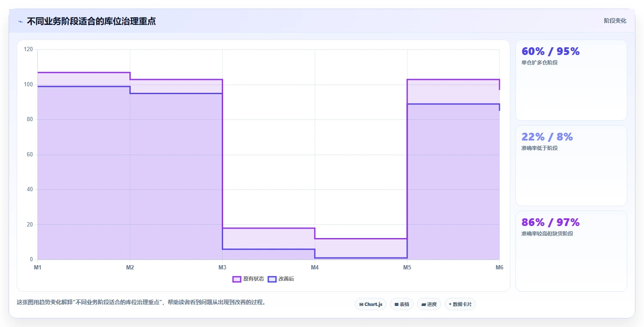Select the 数据卡片 pill button
Viewport: 644px width, 327px height.
click(x=460, y=304)
